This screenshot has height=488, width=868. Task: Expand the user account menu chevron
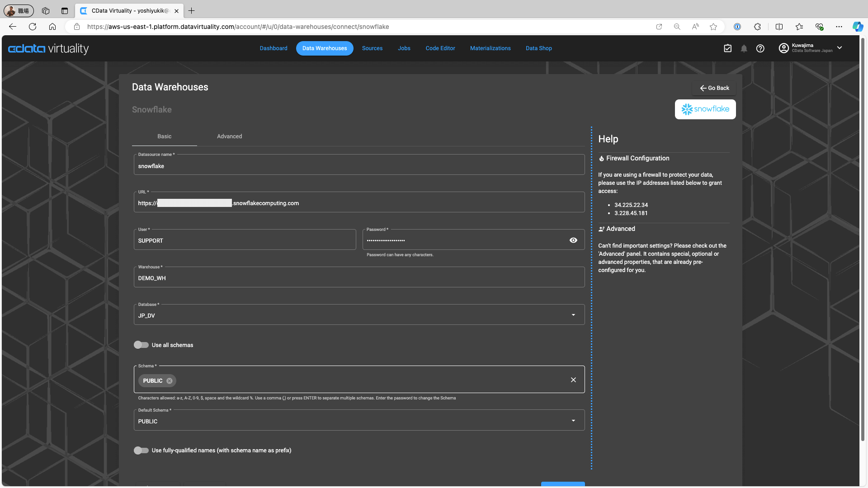point(840,48)
